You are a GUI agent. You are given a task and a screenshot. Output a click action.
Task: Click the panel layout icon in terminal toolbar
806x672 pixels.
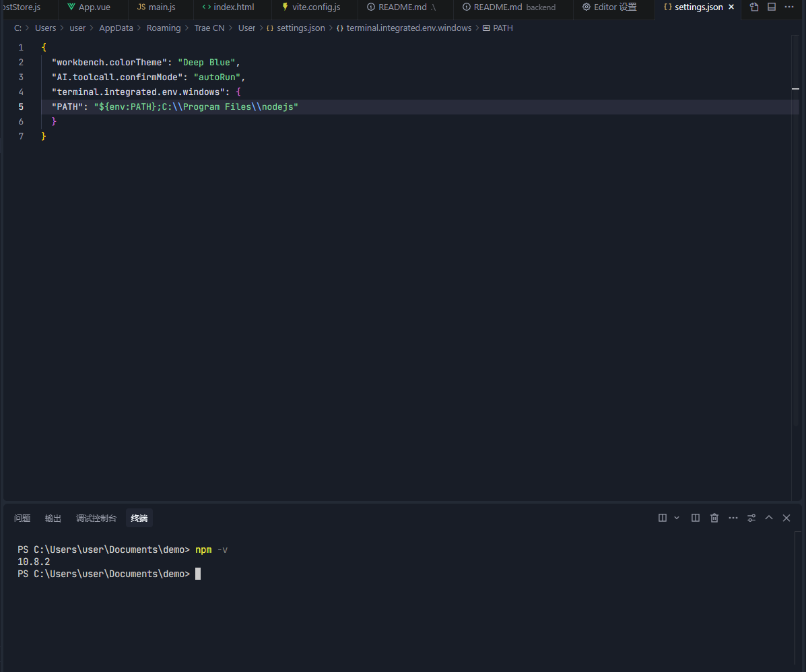tap(662, 518)
